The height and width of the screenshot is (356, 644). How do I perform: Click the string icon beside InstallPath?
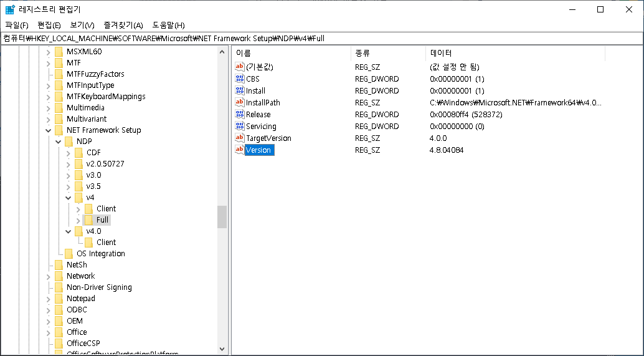click(x=239, y=102)
